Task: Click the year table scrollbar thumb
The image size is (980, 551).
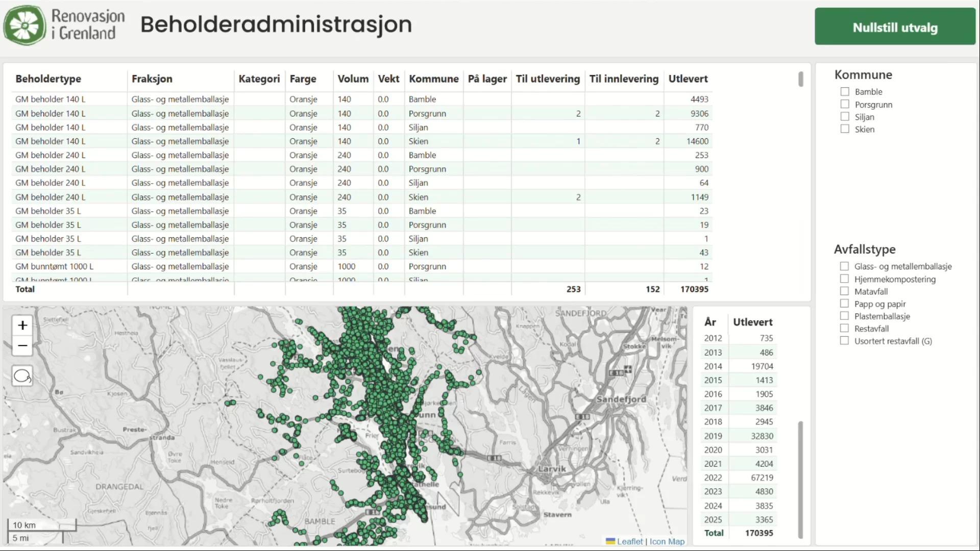Action: point(800,479)
